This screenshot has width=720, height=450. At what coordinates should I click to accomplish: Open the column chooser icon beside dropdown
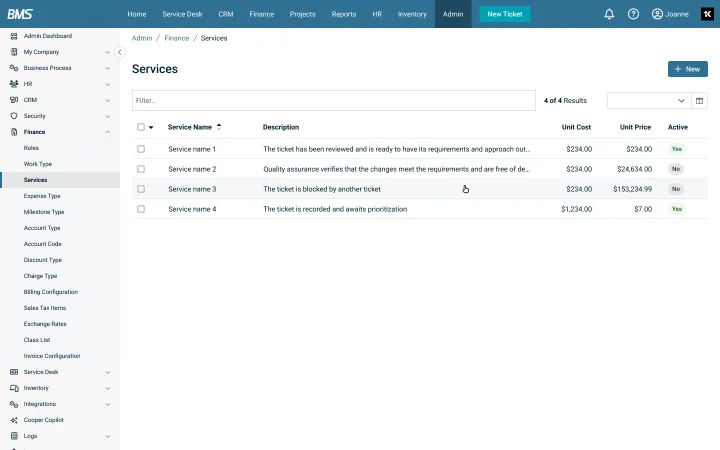click(700, 101)
